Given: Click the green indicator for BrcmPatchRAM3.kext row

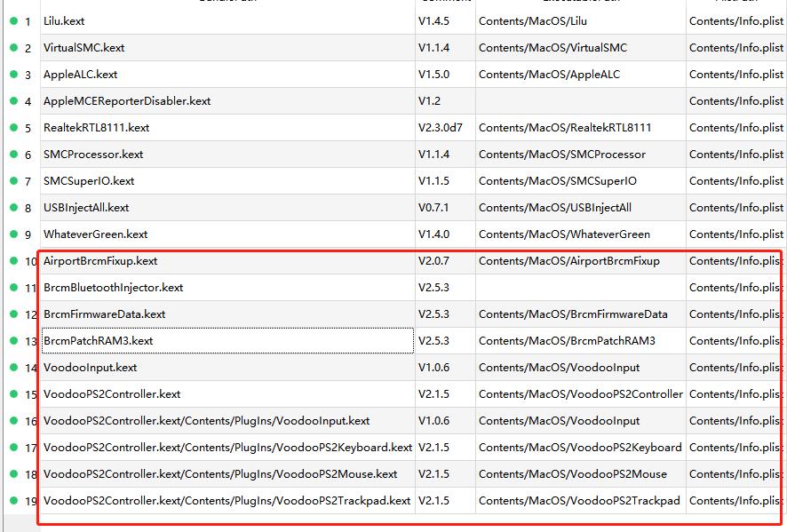Looking at the screenshot, I should point(13,340).
